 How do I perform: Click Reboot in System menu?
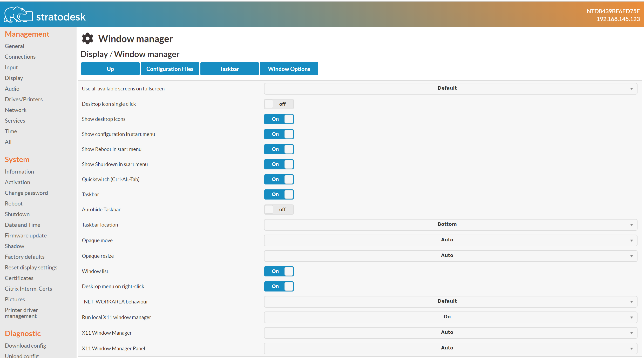point(14,203)
